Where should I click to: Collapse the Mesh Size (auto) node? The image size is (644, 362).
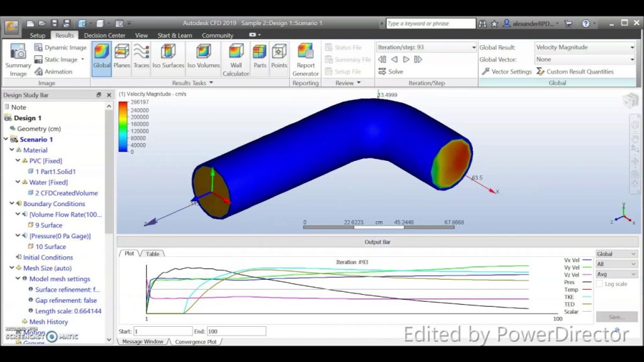tap(12, 268)
